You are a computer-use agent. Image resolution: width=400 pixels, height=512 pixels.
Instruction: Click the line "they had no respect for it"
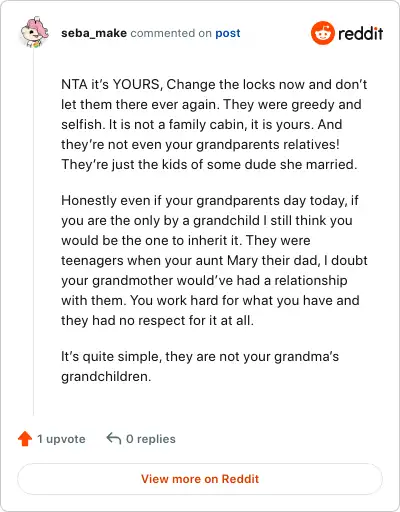click(x=157, y=321)
